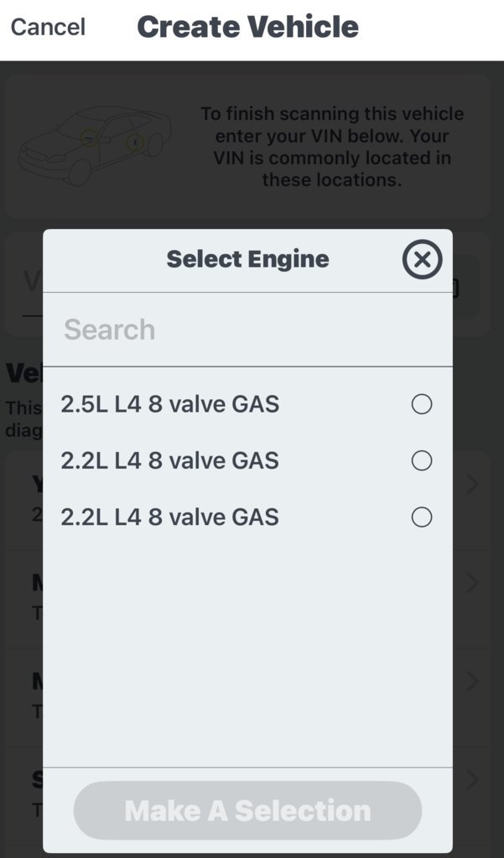Open the third dimmed row chevron behind dialog
The width and height of the screenshot is (504, 858).
[472, 681]
